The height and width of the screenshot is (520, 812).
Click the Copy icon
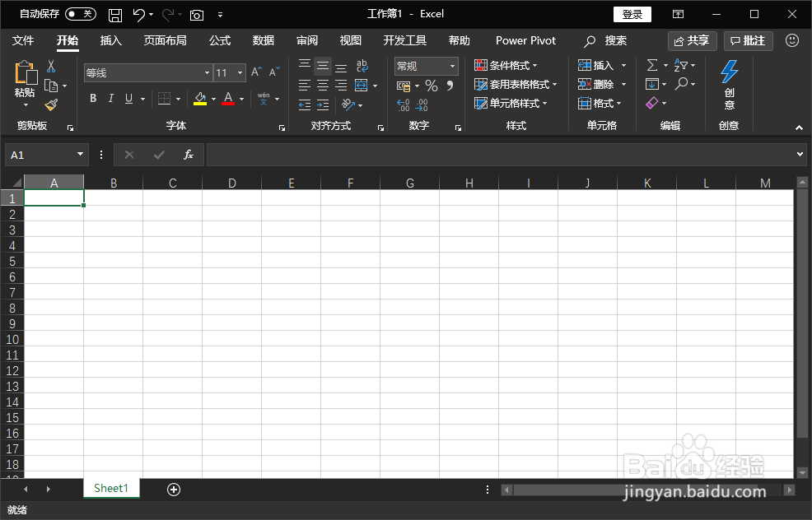(51, 86)
